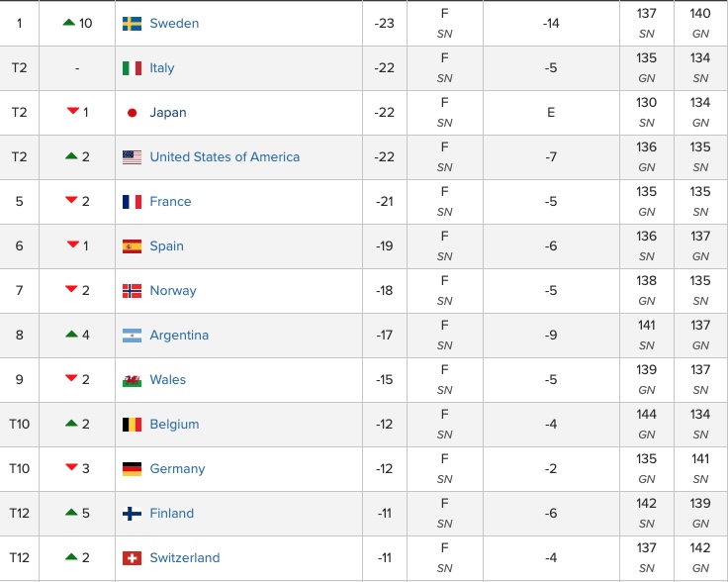The width and height of the screenshot is (728, 582).
Task: Click the Switzerland flag icon
Action: tap(132, 558)
